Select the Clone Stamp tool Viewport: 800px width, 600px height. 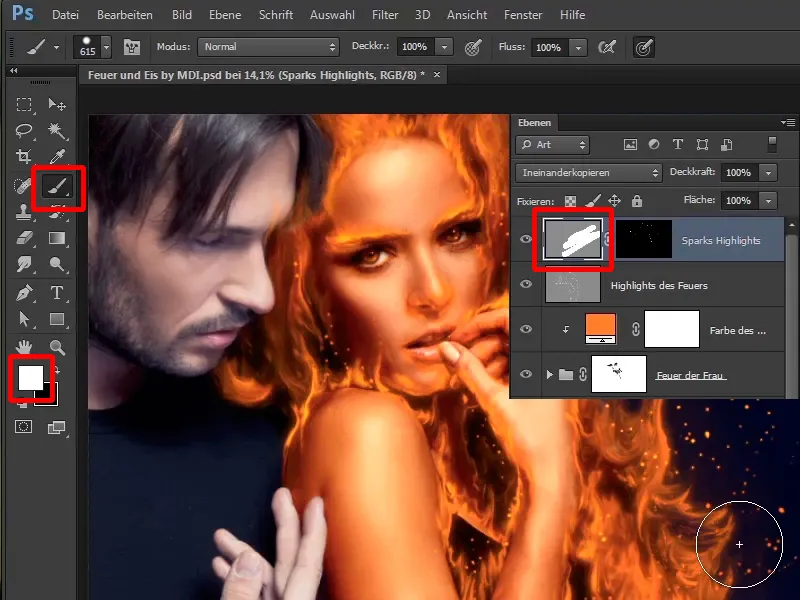pos(24,212)
